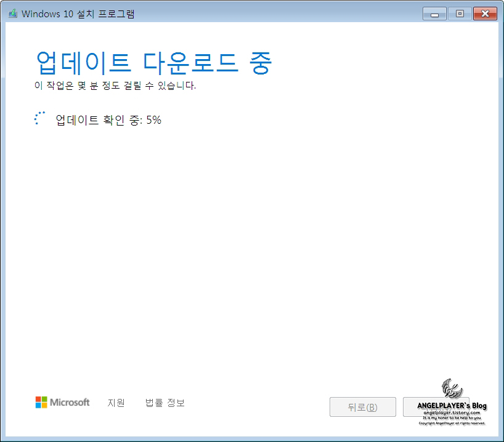This screenshot has height=442, width=504.
Task: Click the Windows 10 setup title bar icon
Action: pyautogui.click(x=13, y=14)
